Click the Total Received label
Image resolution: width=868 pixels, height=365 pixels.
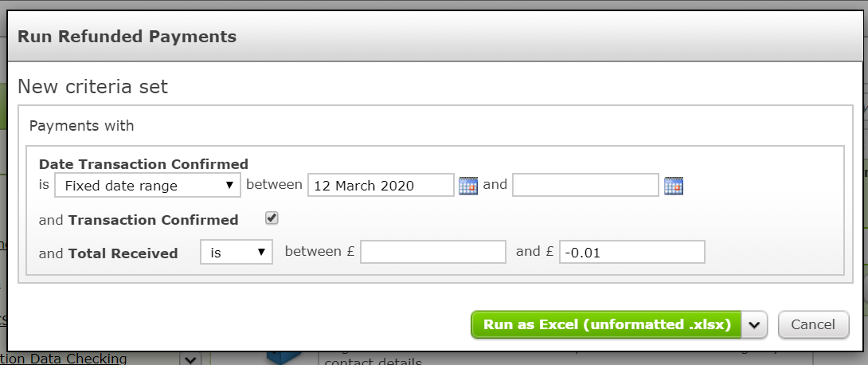click(123, 253)
